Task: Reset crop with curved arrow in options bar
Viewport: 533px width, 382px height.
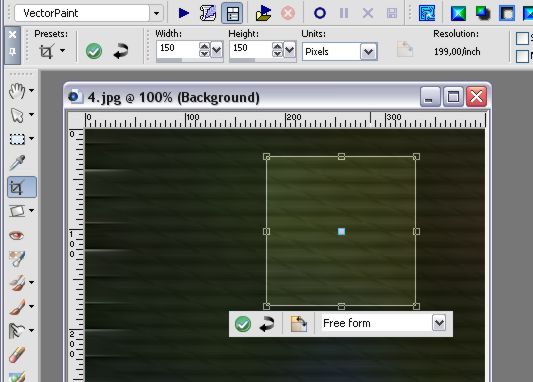Action: [x=121, y=51]
